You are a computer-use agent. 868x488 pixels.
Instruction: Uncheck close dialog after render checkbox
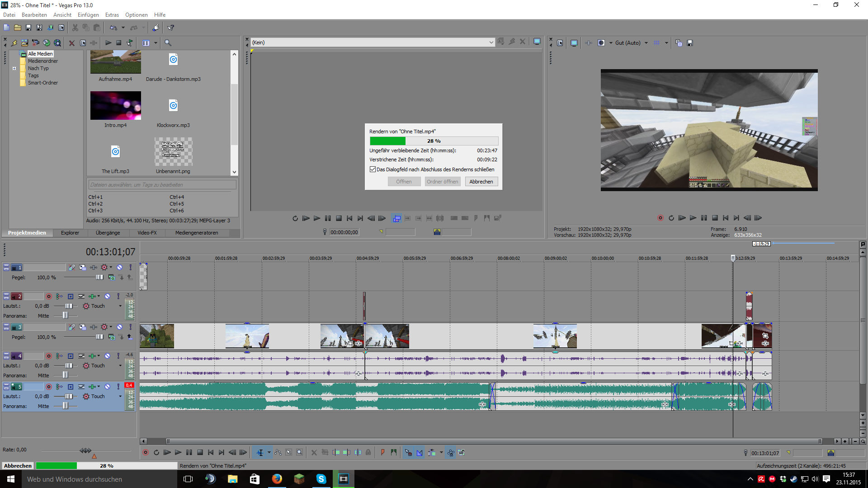click(373, 169)
